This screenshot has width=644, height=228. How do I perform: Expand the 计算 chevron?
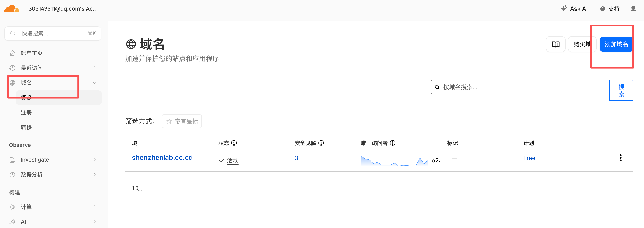pyautogui.click(x=95, y=207)
